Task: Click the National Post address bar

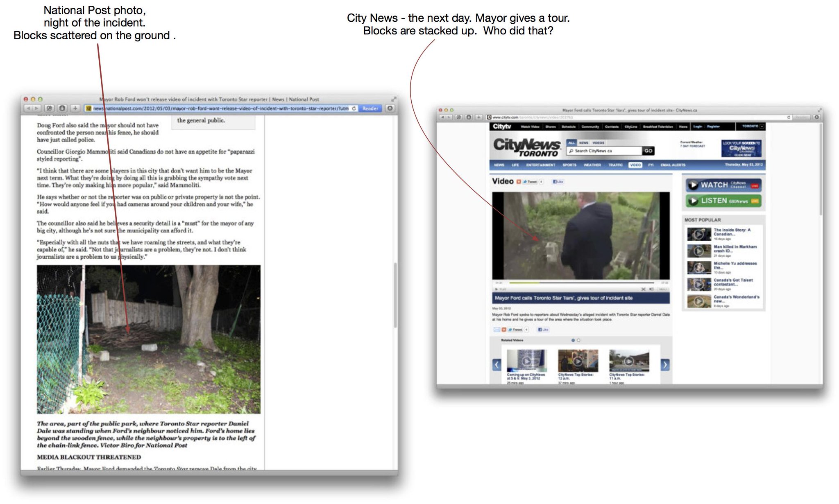Action: tap(221, 108)
